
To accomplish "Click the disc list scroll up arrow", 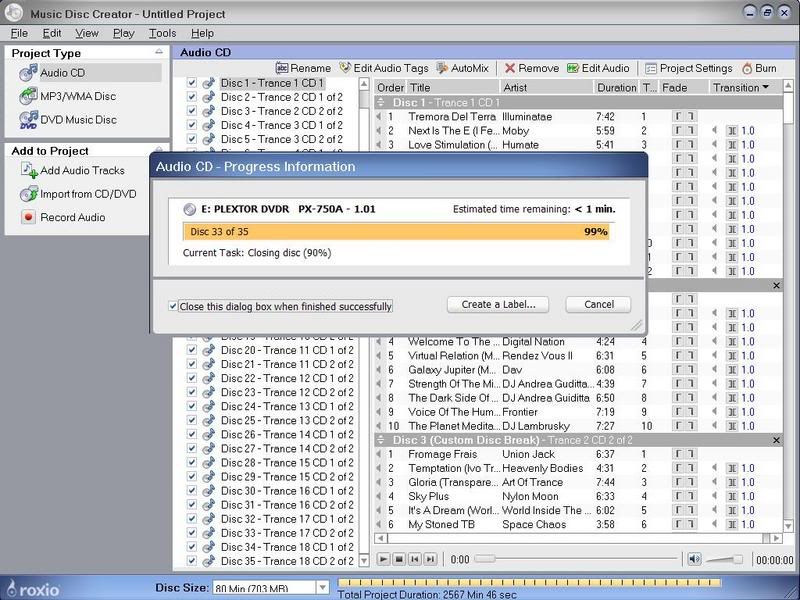I will pos(364,84).
